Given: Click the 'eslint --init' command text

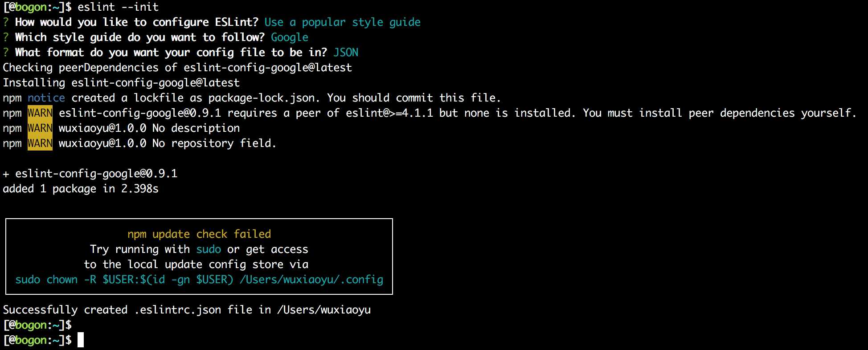Looking at the screenshot, I should click(118, 7).
